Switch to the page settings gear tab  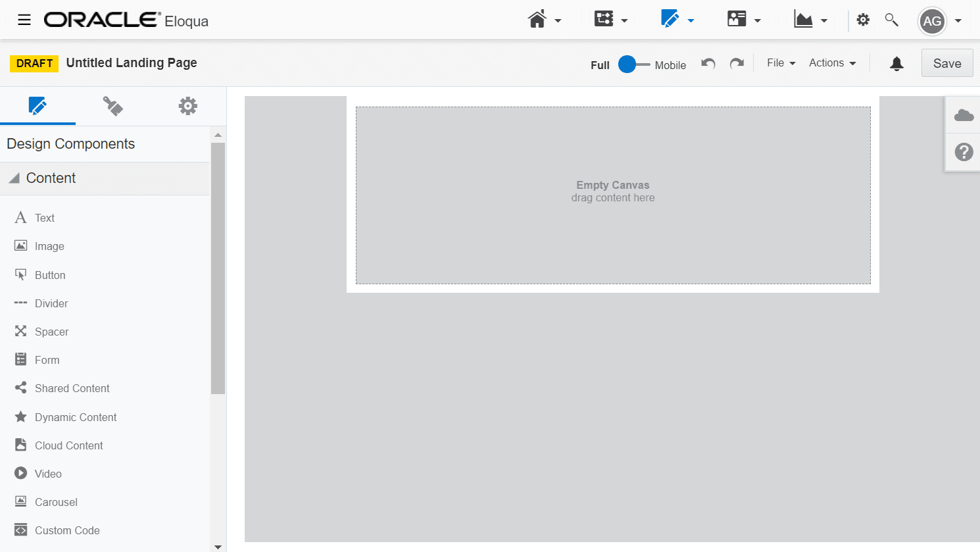tap(187, 105)
